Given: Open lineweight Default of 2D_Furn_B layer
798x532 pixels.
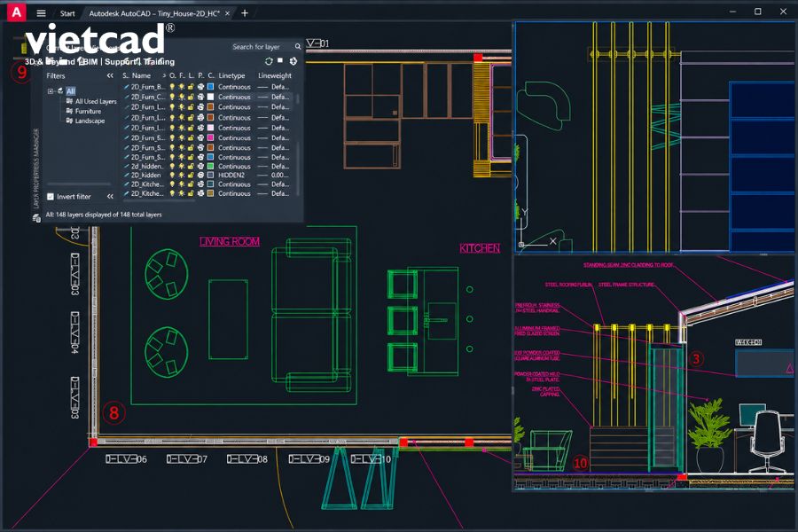Looking at the screenshot, I should click(280, 87).
